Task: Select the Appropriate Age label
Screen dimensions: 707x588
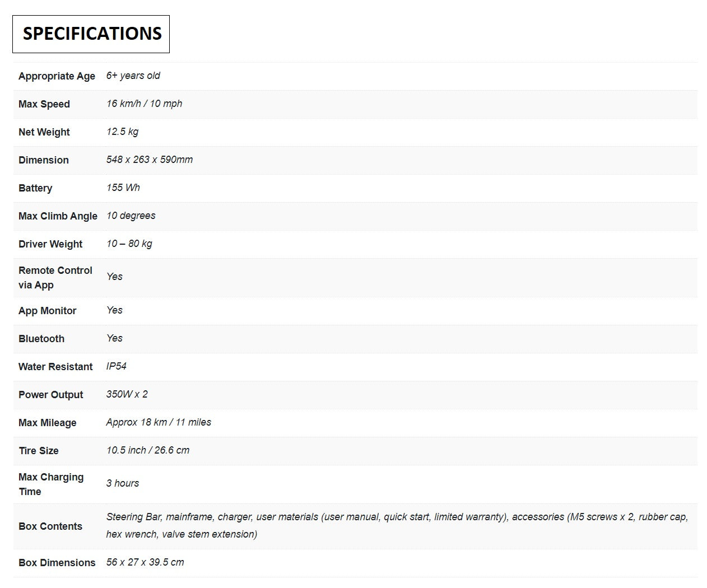Action: pyautogui.click(x=57, y=76)
